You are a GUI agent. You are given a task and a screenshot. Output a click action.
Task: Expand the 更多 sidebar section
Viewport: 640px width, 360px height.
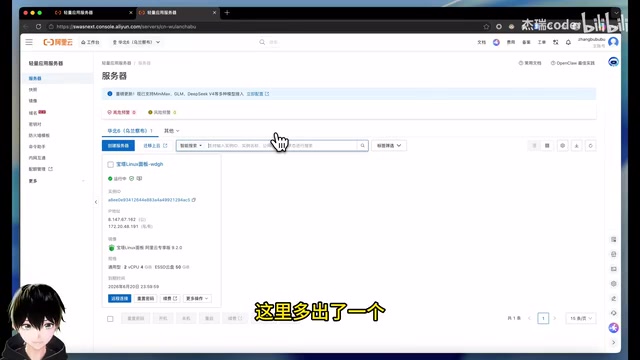click(x=58, y=181)
